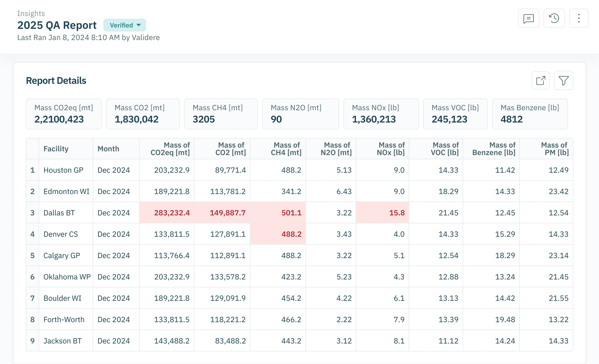This screenshot has width=599, height=364.
Task: Expand the Verified status dropdown
Action: click(125, 25)
